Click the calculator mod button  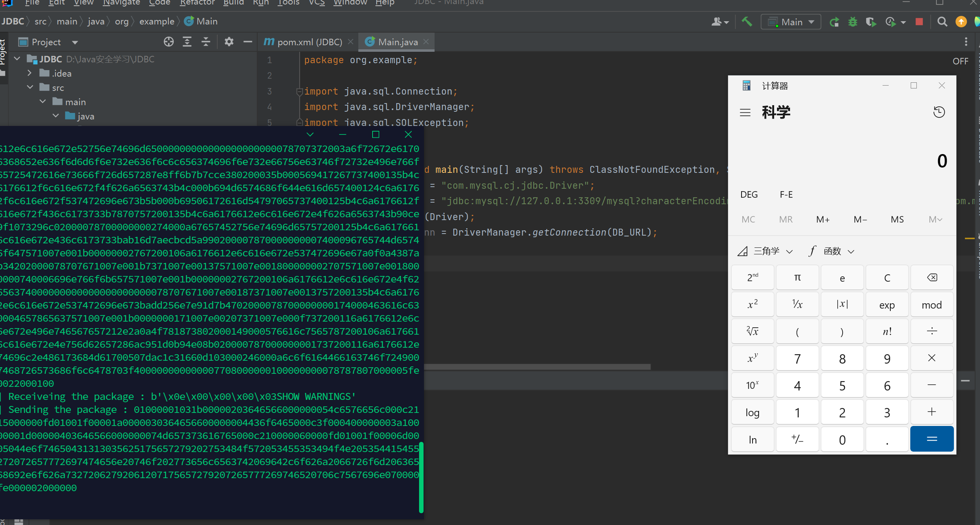tap(932, 304)
